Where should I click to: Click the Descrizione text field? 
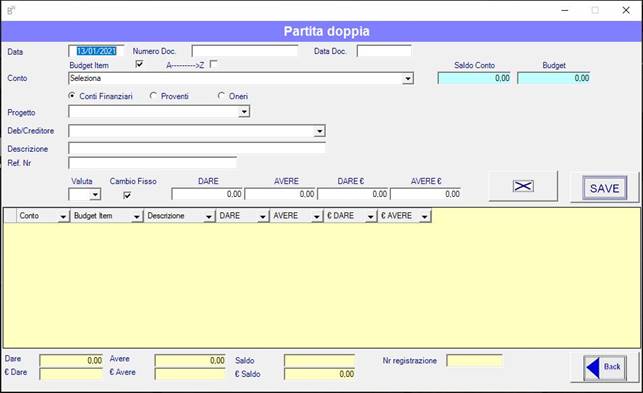pos(197,148)
